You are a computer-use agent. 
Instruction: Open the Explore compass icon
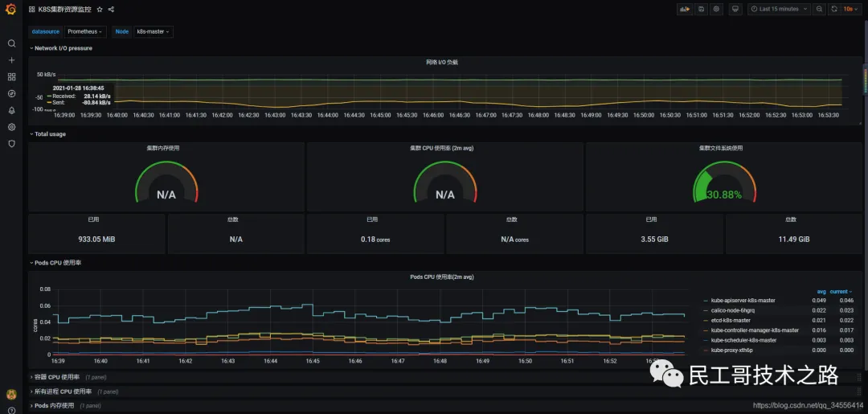pyautogui.click(x=11, y=93)
